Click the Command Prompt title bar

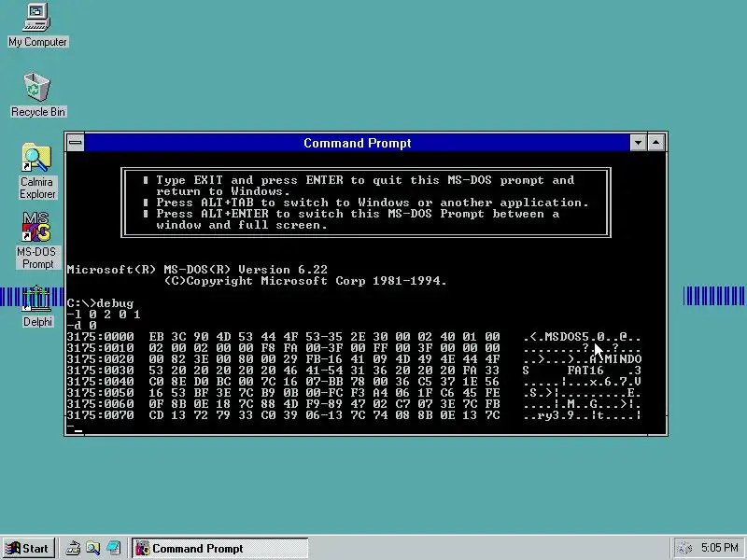[x=358, y=143]
